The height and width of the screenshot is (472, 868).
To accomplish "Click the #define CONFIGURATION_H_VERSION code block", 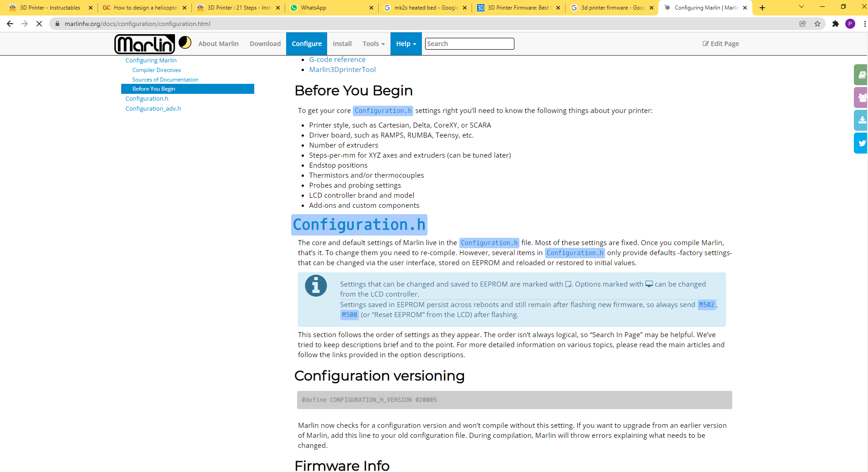I will (x=514, y=400).
